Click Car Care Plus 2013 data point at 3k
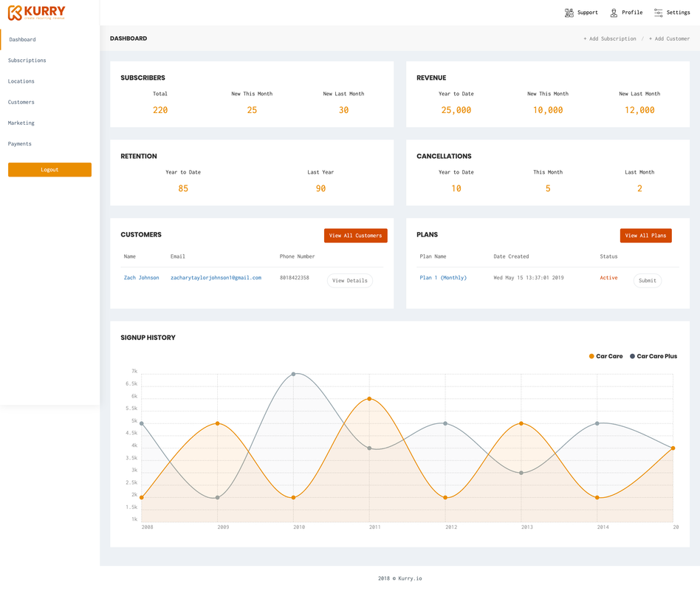 click(x=521, y=473)
